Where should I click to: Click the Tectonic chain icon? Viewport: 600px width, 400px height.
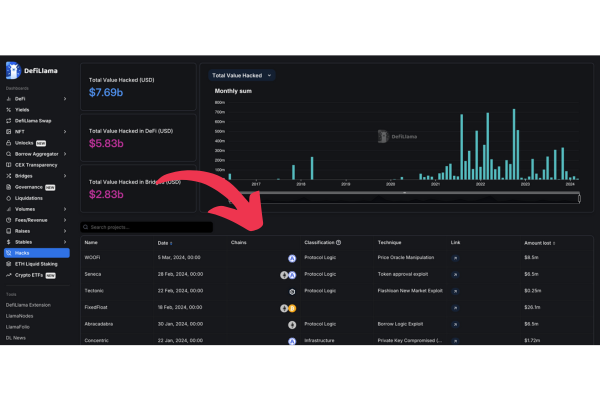pyautogui.click(x=292, y=291)
